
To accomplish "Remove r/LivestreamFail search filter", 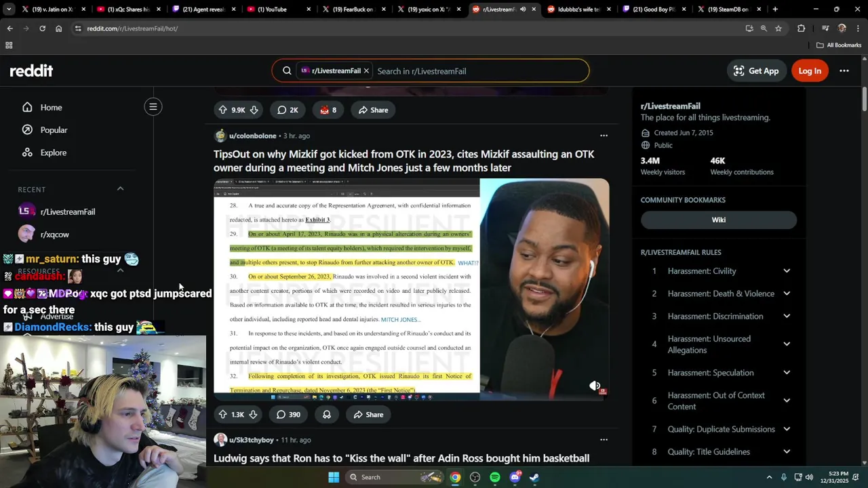I will [366, 70].
